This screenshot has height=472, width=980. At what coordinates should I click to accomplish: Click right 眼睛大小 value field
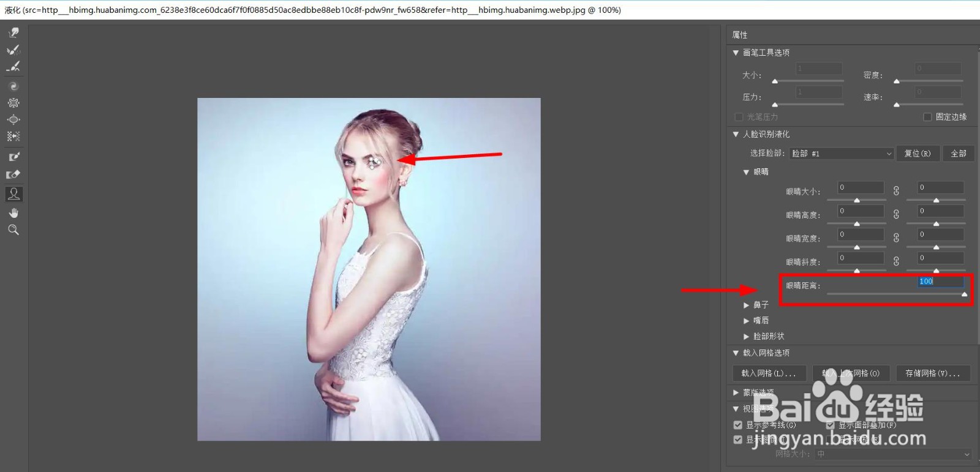[941, 187]
